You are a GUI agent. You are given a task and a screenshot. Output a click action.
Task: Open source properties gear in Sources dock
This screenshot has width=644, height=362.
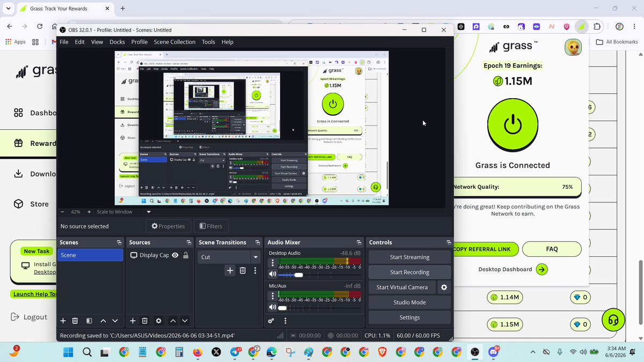[158, 321]
